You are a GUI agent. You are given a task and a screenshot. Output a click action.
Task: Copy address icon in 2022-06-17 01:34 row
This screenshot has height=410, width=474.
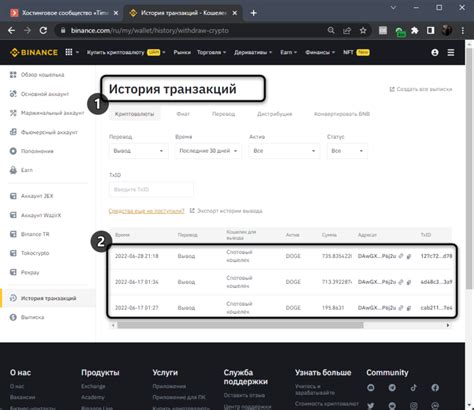[x=409, y=282]
